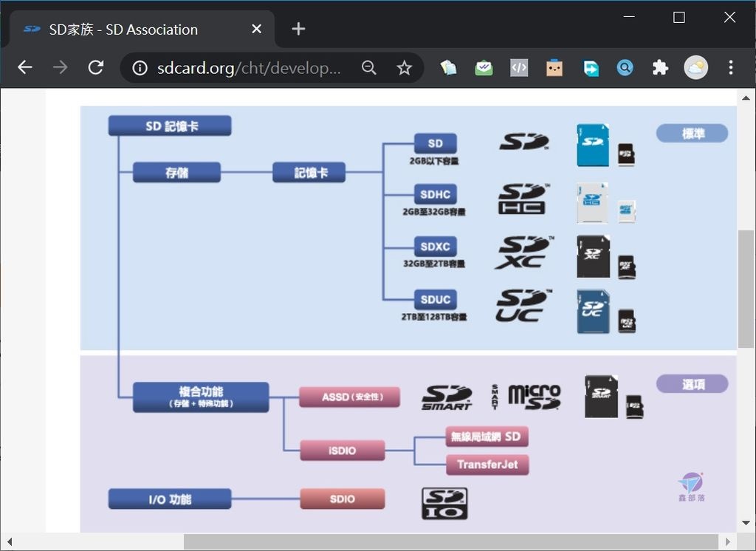Click the scroll up arrow
Screen dimensions: 756x551
click(x=746, y=98)
